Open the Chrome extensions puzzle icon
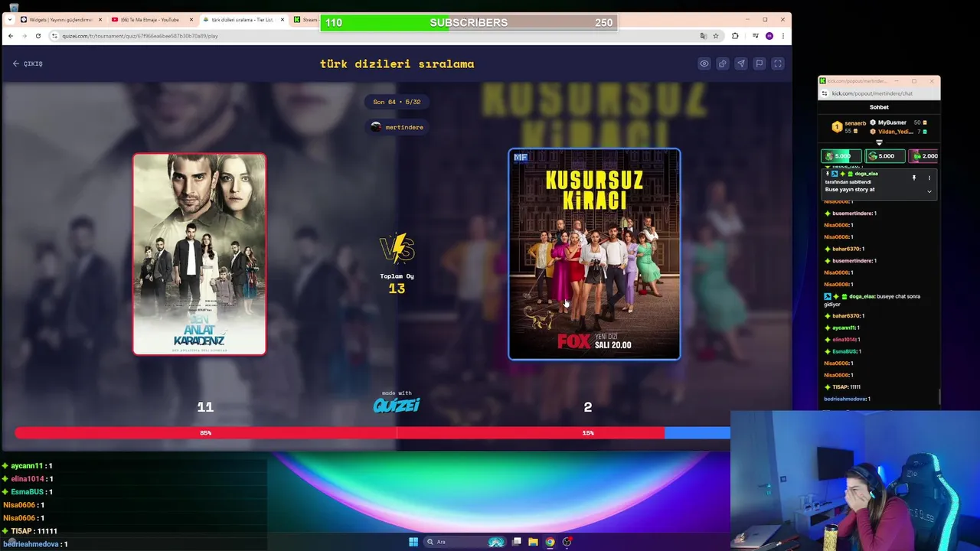 735,36
